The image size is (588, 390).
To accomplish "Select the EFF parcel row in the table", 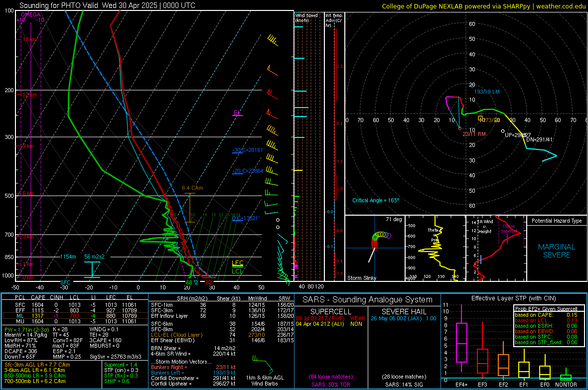I will 75,310.
